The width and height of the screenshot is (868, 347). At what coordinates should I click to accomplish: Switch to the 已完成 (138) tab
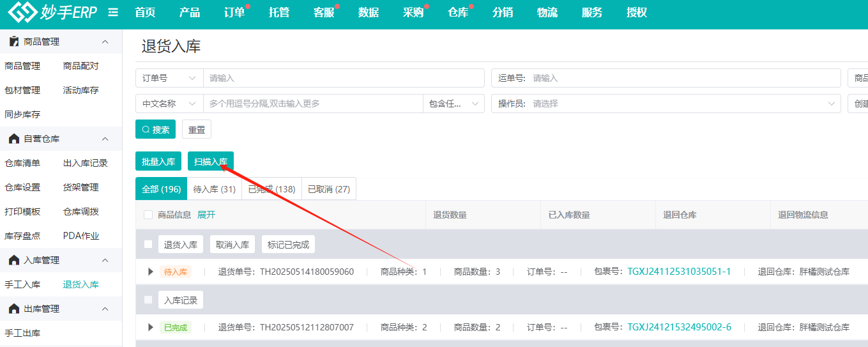coord(271,189)
